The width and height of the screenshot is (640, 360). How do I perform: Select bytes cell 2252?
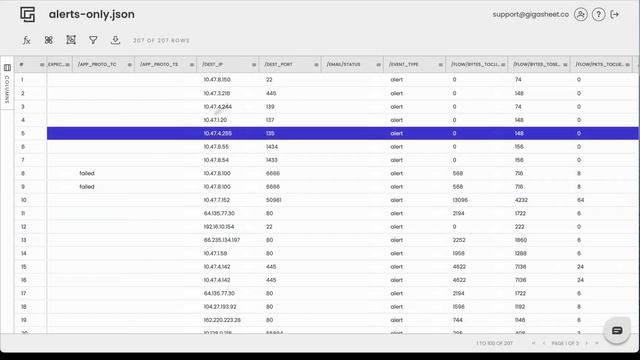(x=459, y=240)
